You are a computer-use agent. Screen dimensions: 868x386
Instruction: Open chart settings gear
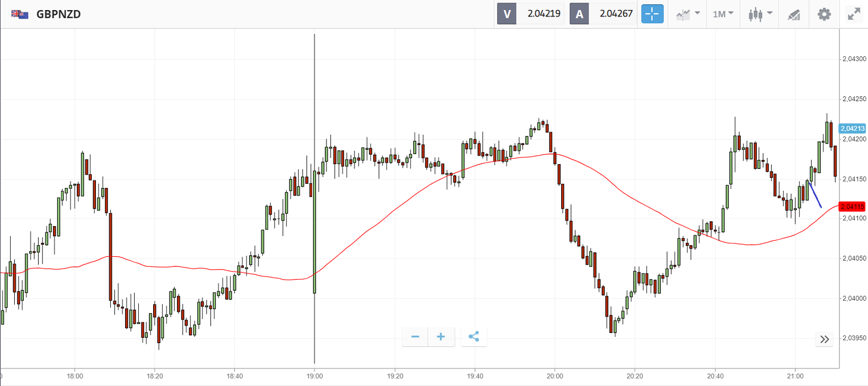824,14
